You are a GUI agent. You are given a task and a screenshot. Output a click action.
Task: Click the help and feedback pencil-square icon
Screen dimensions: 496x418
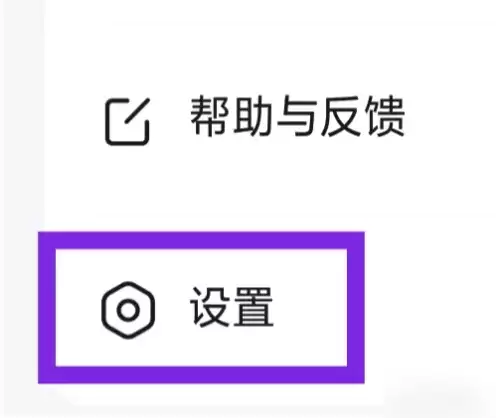[x=127, y=122]
